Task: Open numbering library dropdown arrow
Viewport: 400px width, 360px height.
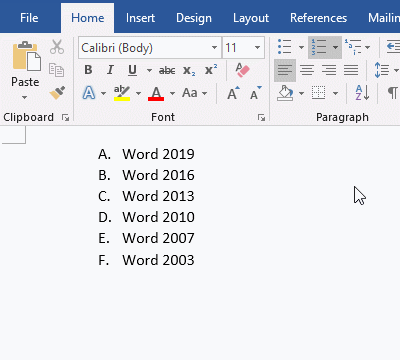Action: click(335, 47)
